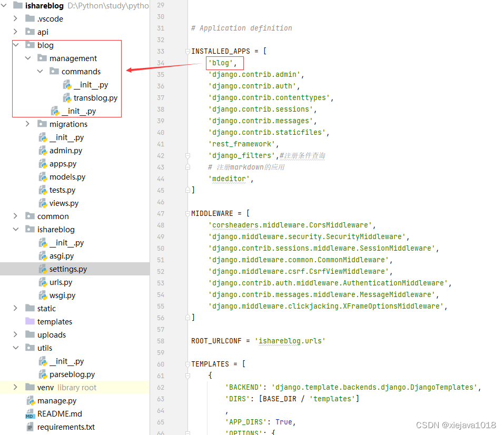Click the MIDDLEWARE variable name
Image resolution: width=504 pixels, height=435 pixels.
coord(212,213)
